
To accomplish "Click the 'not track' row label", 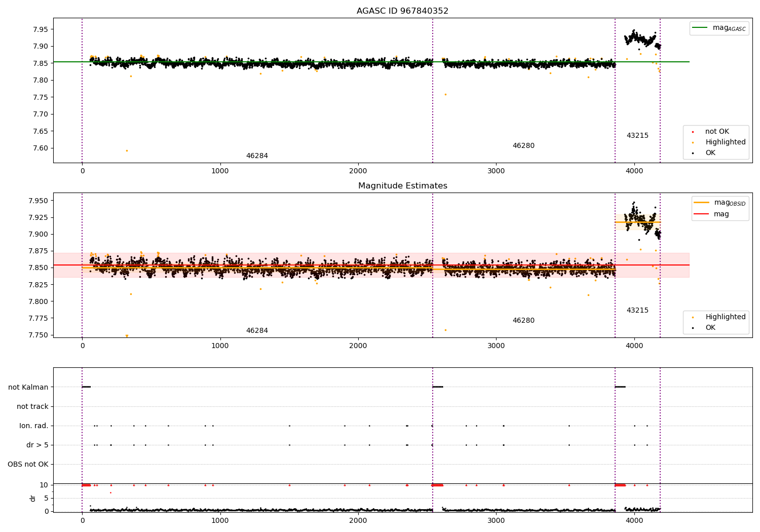I will point(32,407).
